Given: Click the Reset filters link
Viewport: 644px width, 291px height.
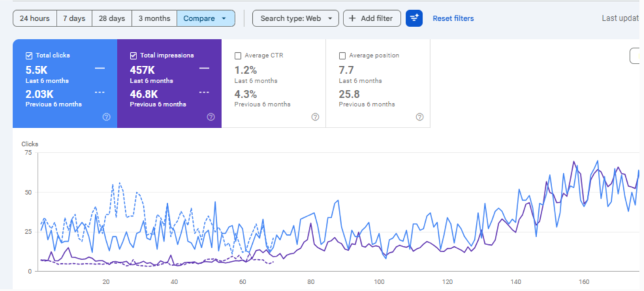Looking at the screenshot, I should [x=453, y=18].
